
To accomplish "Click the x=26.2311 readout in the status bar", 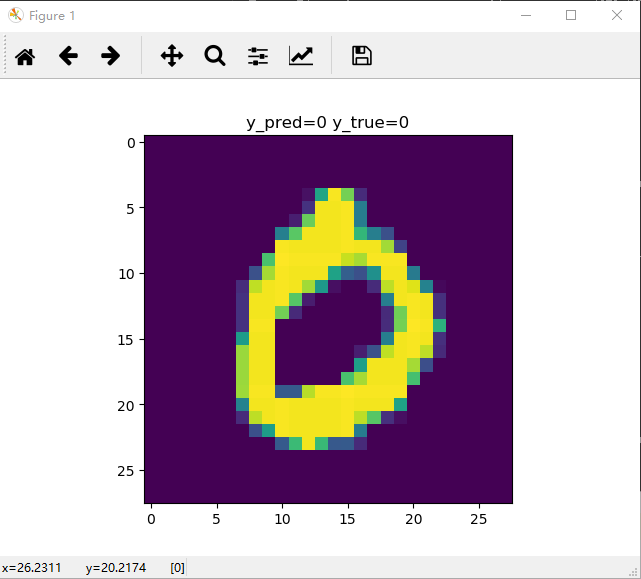I will [31, 568].
